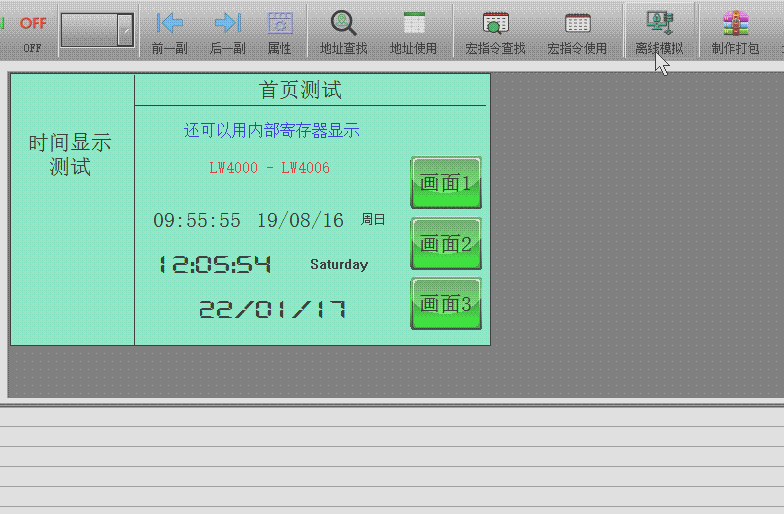Open 宏指令使用 macro usage
This screenshot has height=514, width=784.
(577, 31)
